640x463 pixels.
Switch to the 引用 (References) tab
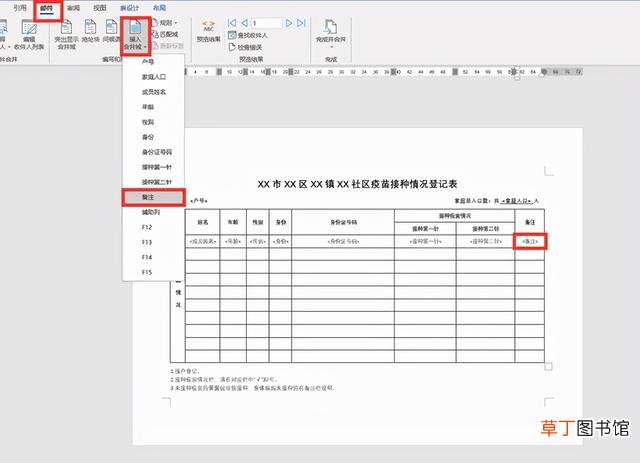20,8
